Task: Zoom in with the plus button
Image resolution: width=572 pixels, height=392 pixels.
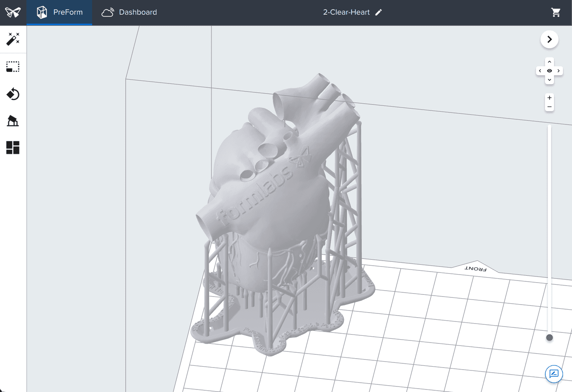Action: click(x=549, y=98)
